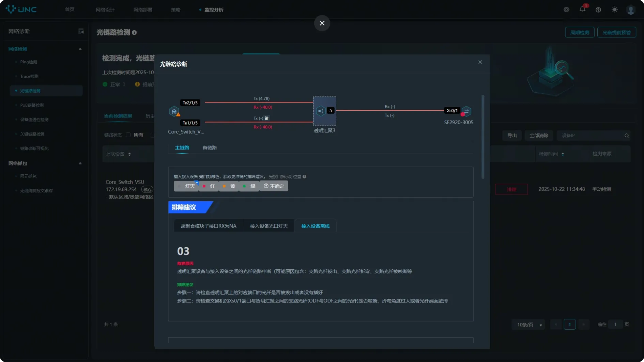Viewport: 644px width, 362px height.
Task: Select the 灯灭 light color option
Action: tap(186, 186)
